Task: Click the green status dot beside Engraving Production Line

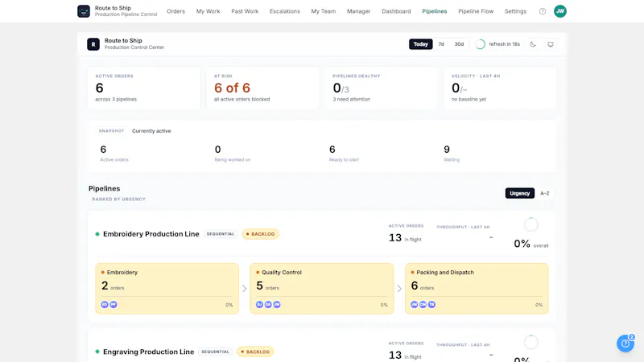Action: tap(97, 352)
